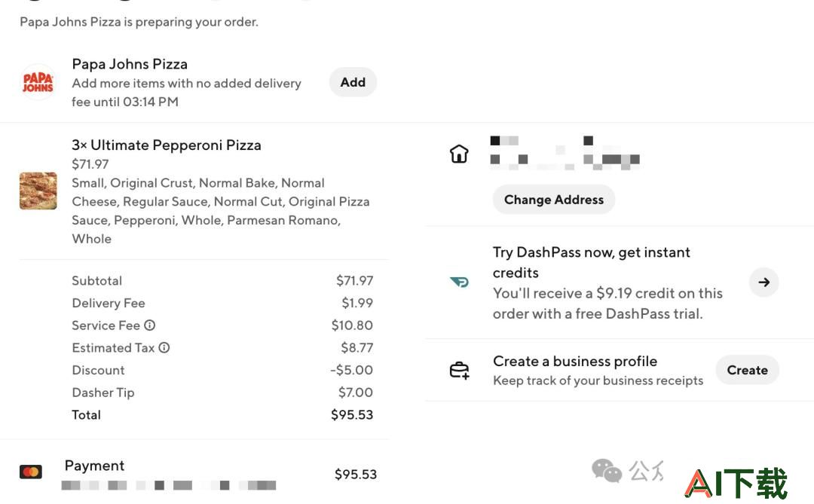Create a business profile
814x504 pixels.
[747, 370]
